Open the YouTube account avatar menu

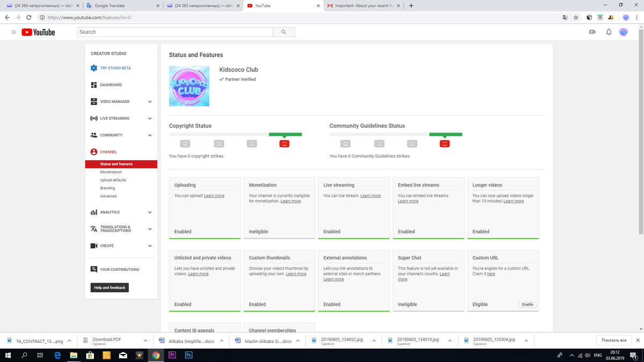624,32
